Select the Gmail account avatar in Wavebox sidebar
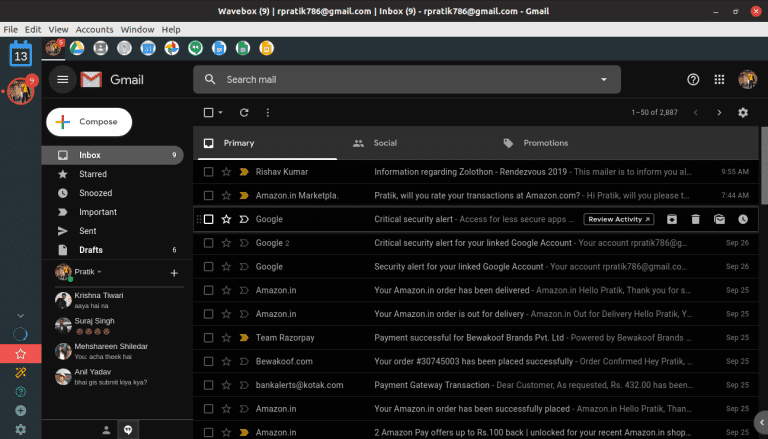 pos(21,91)
